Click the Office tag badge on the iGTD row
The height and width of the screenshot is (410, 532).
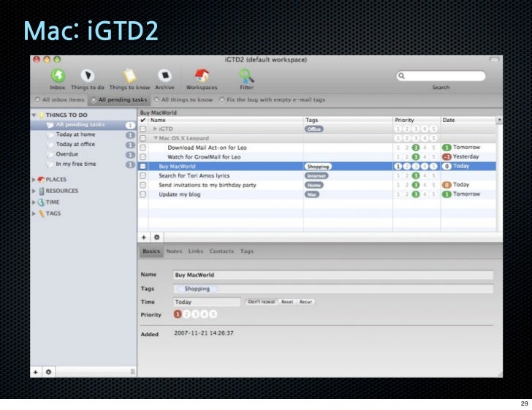pyautogui.click(x=313, y=129)
